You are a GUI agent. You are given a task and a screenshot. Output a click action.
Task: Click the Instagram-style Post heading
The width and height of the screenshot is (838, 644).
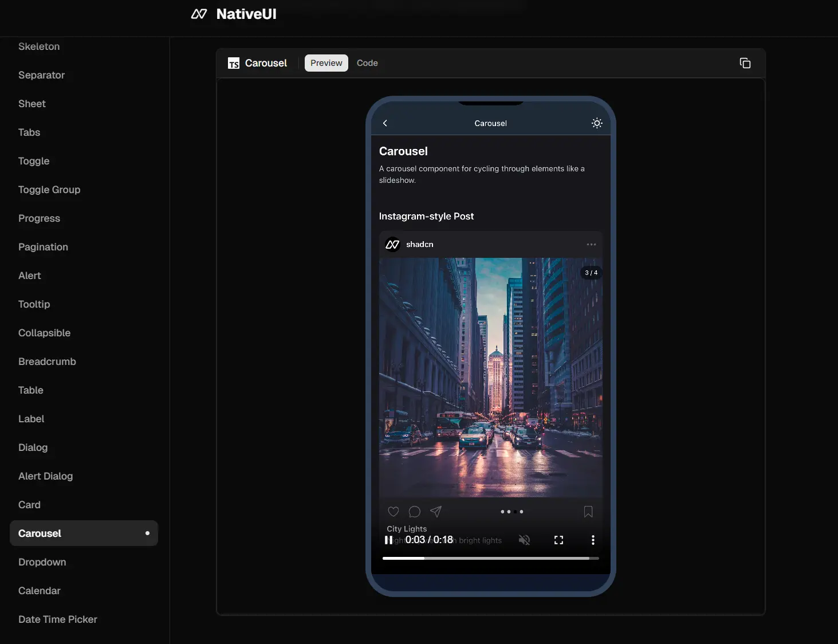point(426,217)
